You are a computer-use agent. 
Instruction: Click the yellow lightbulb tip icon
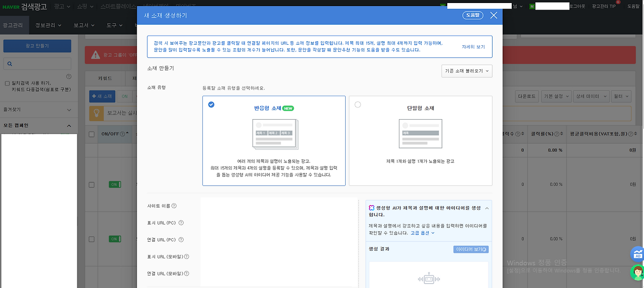97,113
